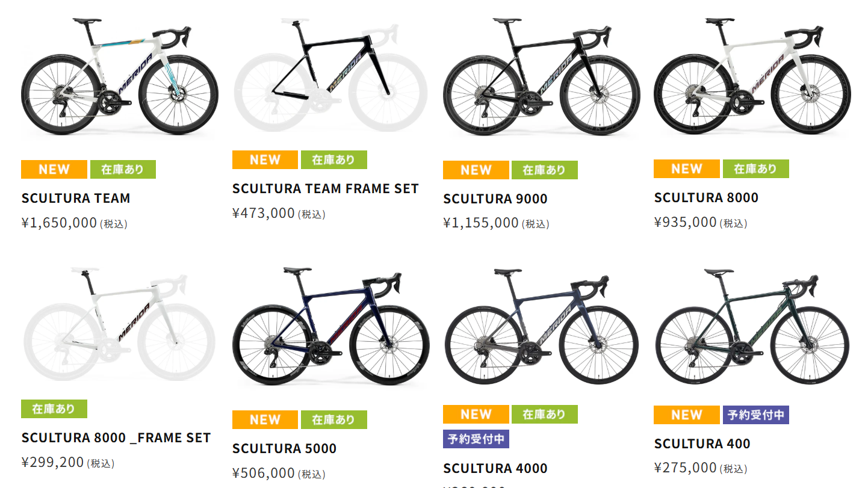Open the SCULTURA TEAM FRAME SET title link
The width and height of the screenshot is (868, 488).
325,188
